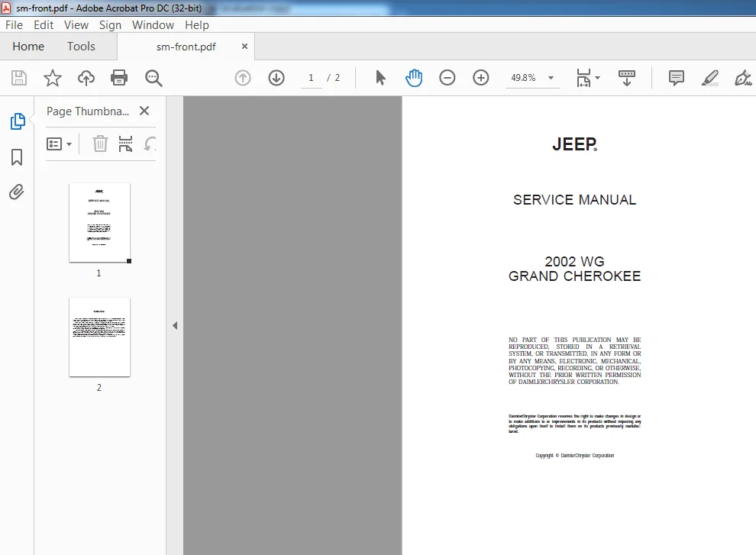Click the 49.8% zoom value field
This screenshot has height=555, width=756.
point(523,78)
